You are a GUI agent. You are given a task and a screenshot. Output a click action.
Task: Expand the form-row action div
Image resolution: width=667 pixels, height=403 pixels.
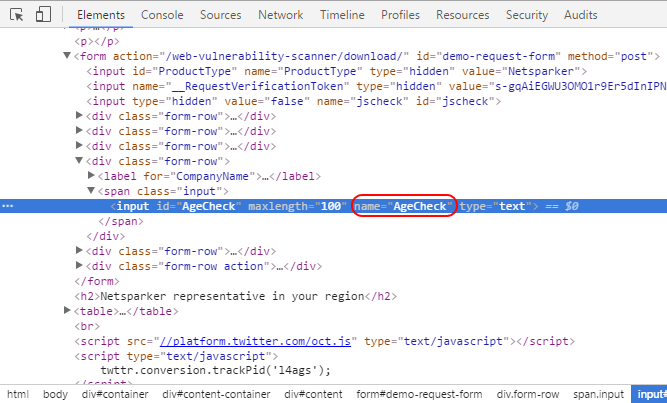(80, 266)
